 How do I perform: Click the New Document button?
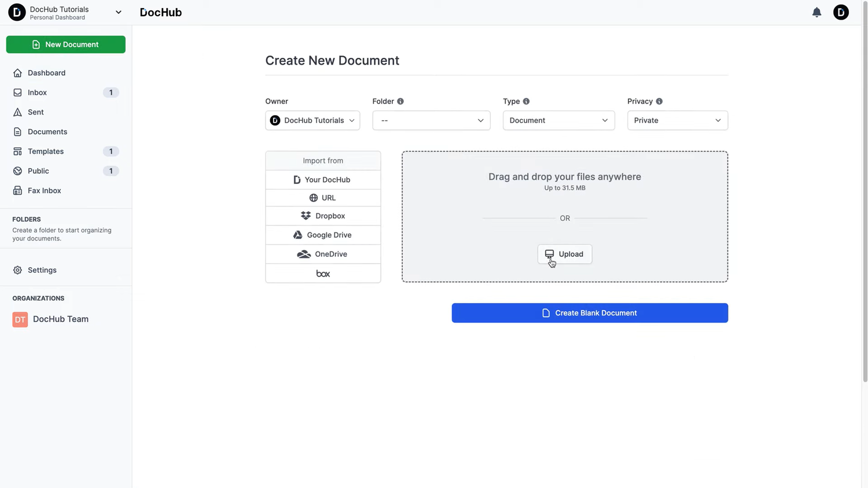[x=66, y=45]
